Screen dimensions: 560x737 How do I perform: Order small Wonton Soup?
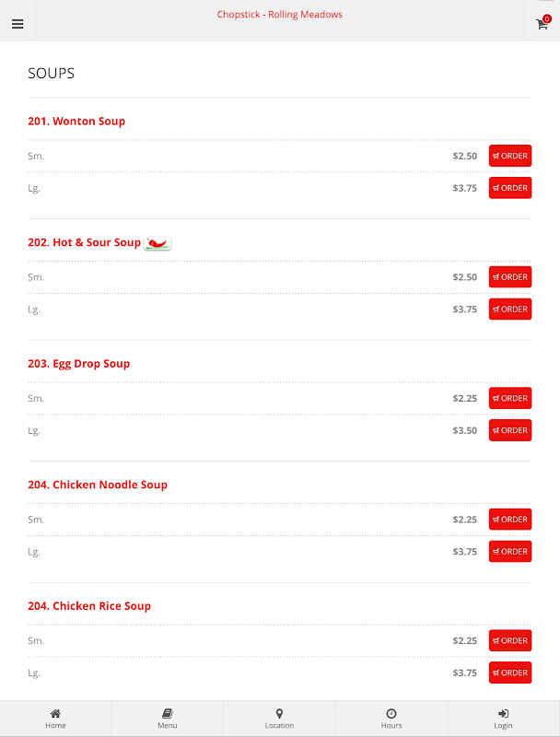pyautogui.click(x=510, y=156)
